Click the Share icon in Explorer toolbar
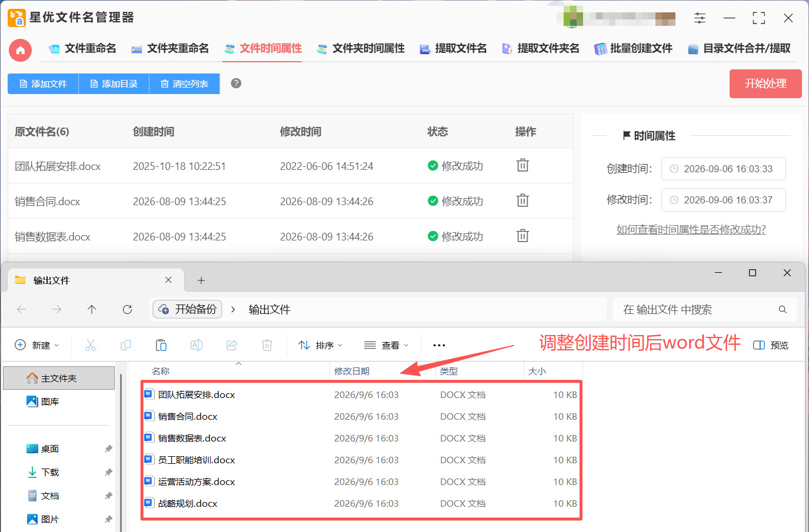This screenshot has width=809, height=532. [x=232, y=345]
